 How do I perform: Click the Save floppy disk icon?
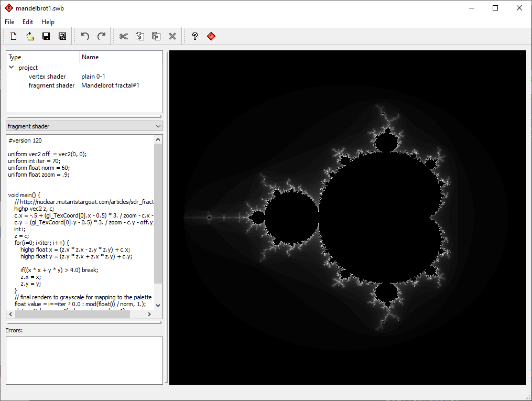[46, 36]
